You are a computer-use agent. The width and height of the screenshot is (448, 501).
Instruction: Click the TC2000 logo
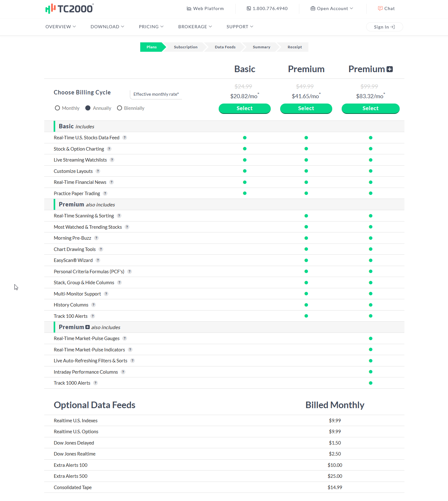click(x=69, y=9)
